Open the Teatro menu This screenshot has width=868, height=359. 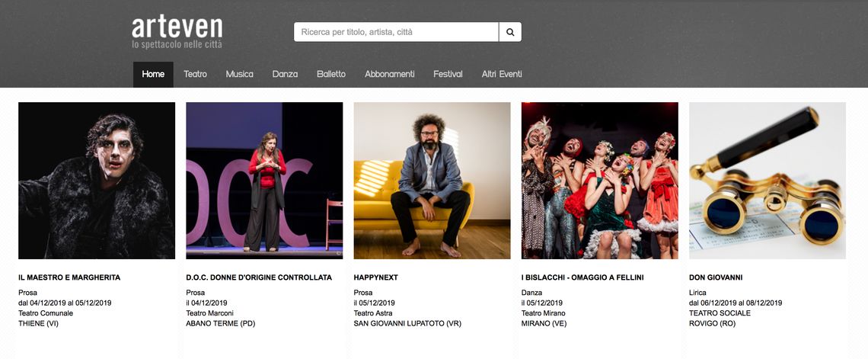195,75
